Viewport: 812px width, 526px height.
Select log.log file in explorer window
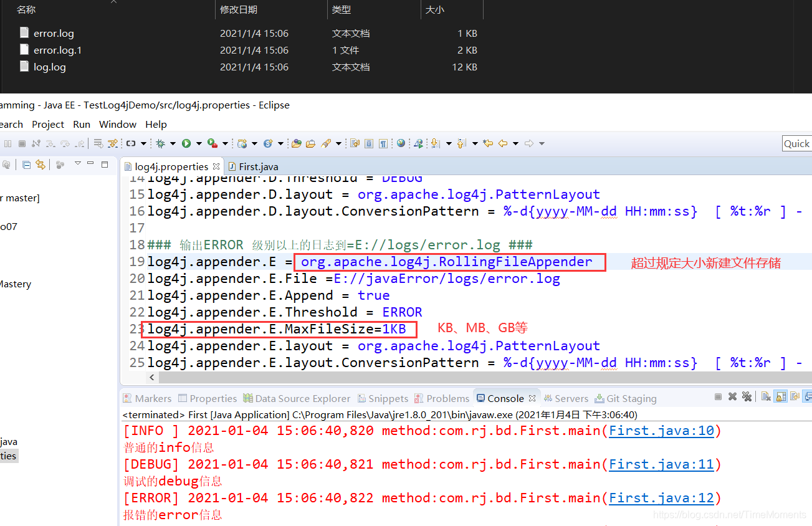(49, 67)
